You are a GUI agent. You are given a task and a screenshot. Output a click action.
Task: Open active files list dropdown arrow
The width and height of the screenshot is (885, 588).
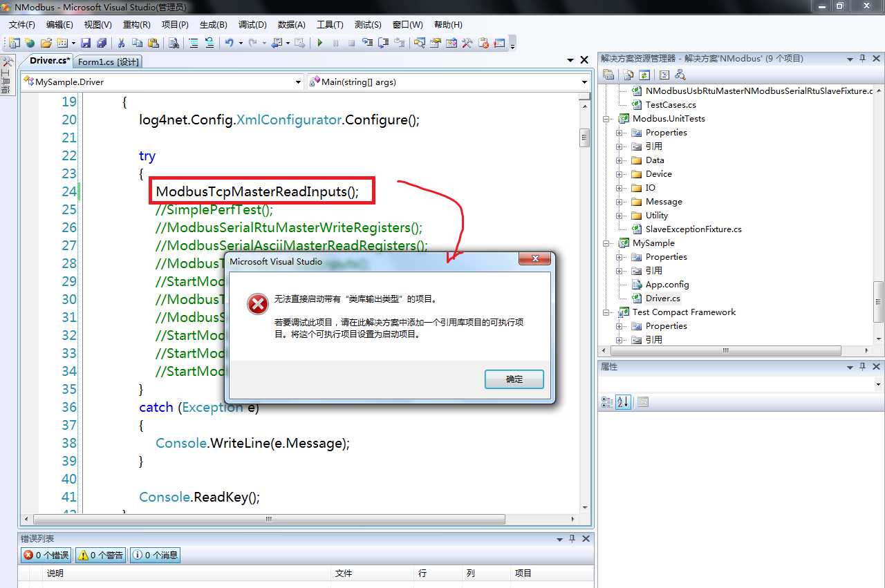click(x=570, y=61)
